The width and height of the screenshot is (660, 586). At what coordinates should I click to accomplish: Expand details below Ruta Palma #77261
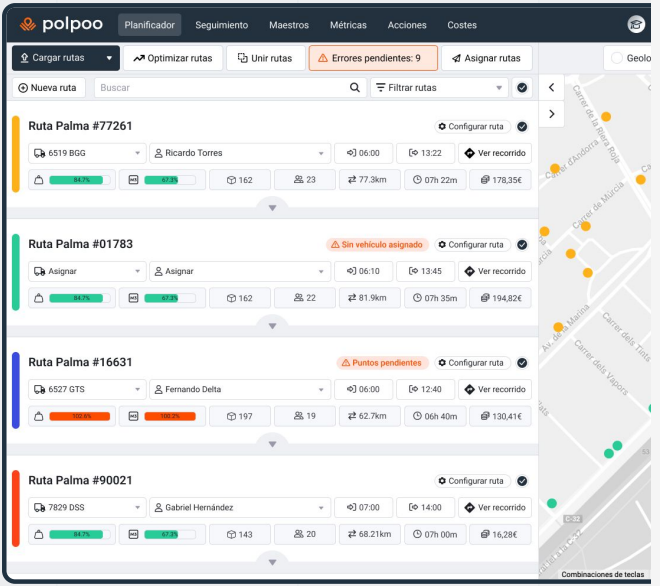[272, 208]
